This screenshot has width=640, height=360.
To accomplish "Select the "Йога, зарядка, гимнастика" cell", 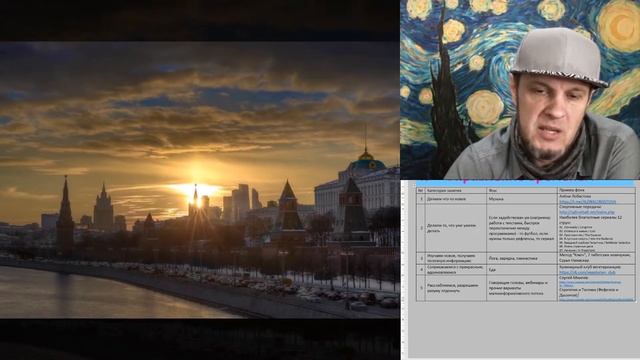I will tap(522, 258).
